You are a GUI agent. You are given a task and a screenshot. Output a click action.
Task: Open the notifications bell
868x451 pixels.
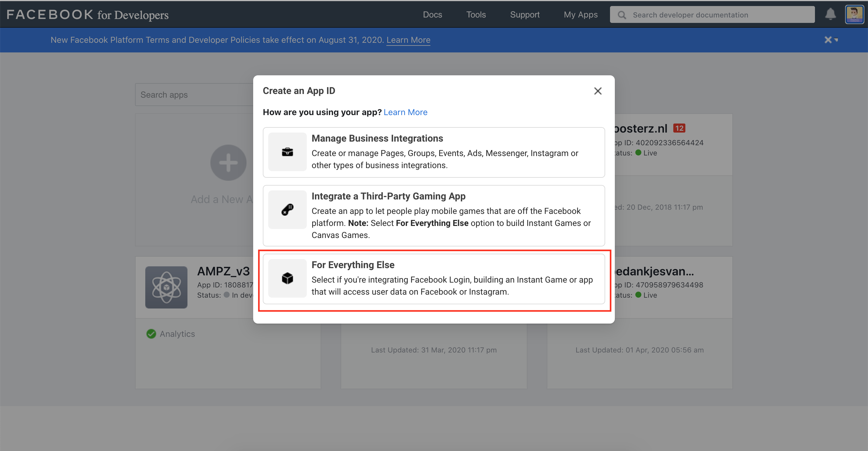pyautogui.click(x=830, y=14)
